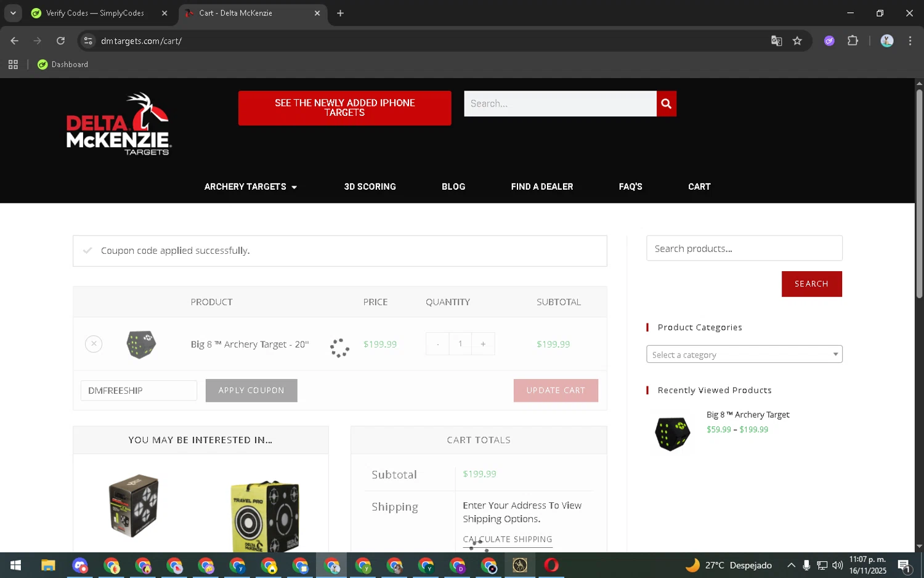The height and width of the screenshot is (578, 924).
Task: Open the FAQ's page
Action: coord(630,187)
